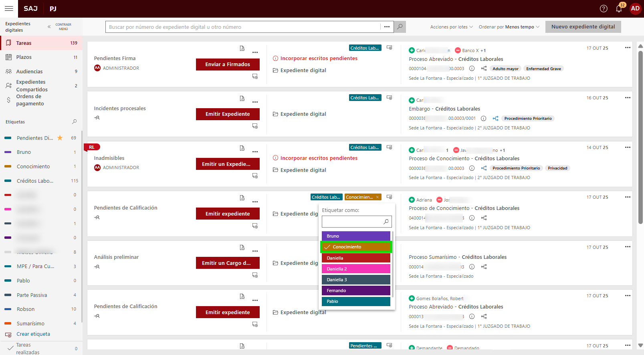
Task: Select the pink Daniella 2 tag color
Action: [x=356, y=269]
